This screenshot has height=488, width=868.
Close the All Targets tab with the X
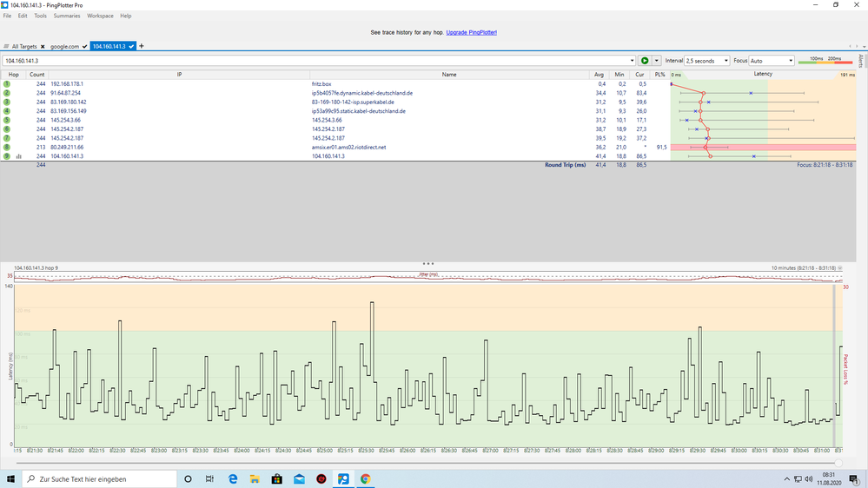tap(43, 47)
